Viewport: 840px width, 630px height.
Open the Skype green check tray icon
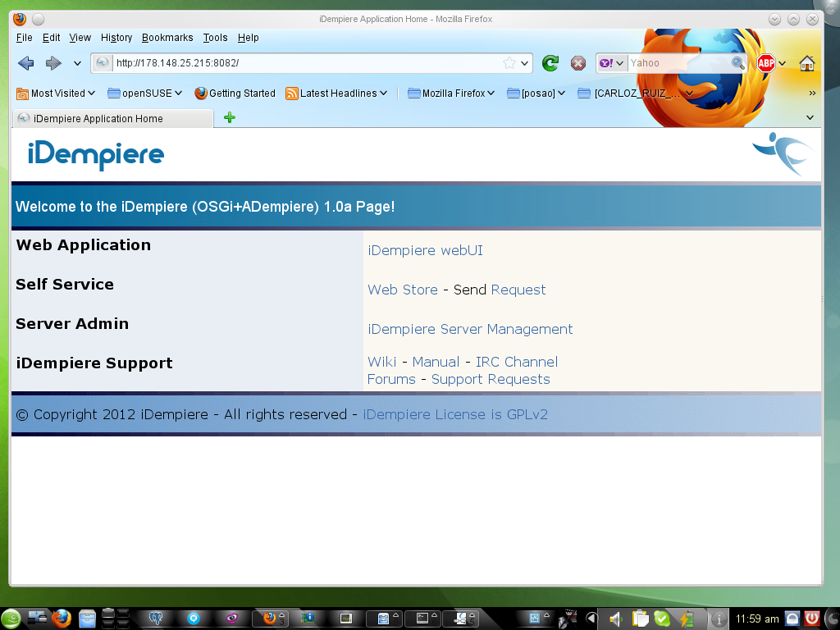click(x=662, y=619)
